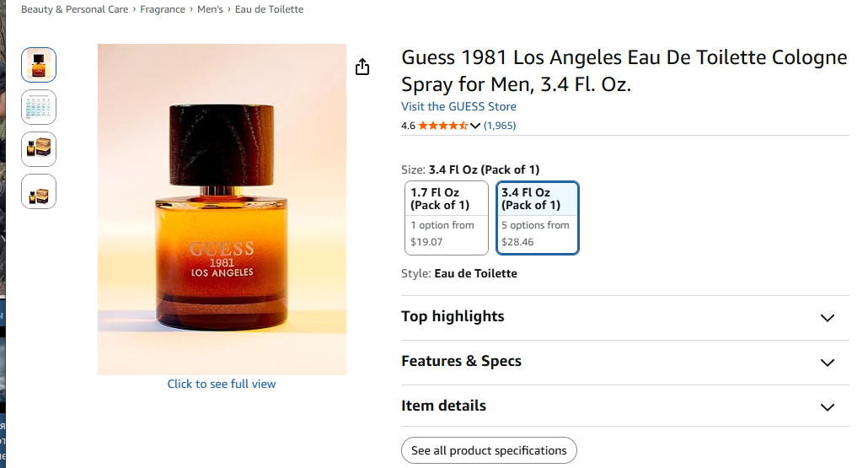Expand the Top highlights section
The height and width of the screenshot is (468, 868).
625,317
